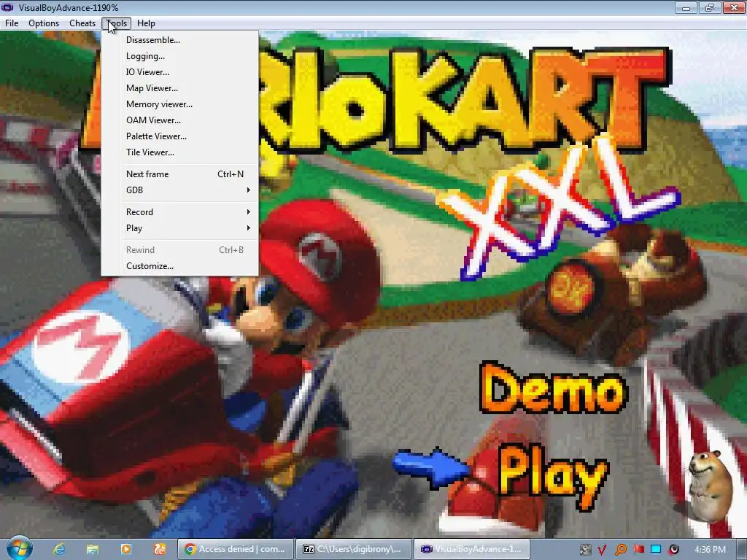Open the OAM Viewer
This screenshot has height=560, width=747.
pos(179,120)
